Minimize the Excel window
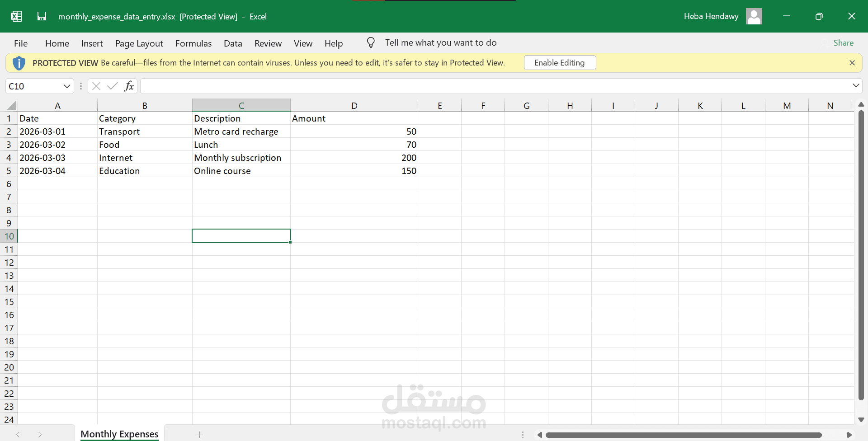 (787, 16)
